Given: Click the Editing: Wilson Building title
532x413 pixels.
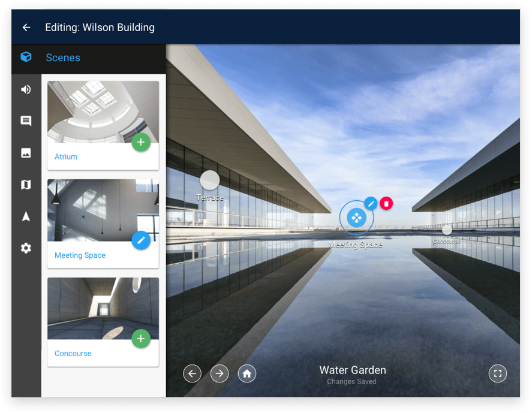Looking at the screenshot, I should 100,28.
